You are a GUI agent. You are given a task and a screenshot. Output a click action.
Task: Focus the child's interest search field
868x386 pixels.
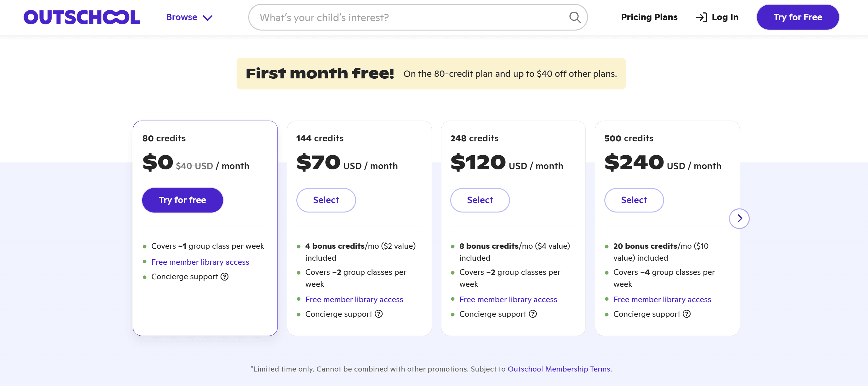point(411,17)
